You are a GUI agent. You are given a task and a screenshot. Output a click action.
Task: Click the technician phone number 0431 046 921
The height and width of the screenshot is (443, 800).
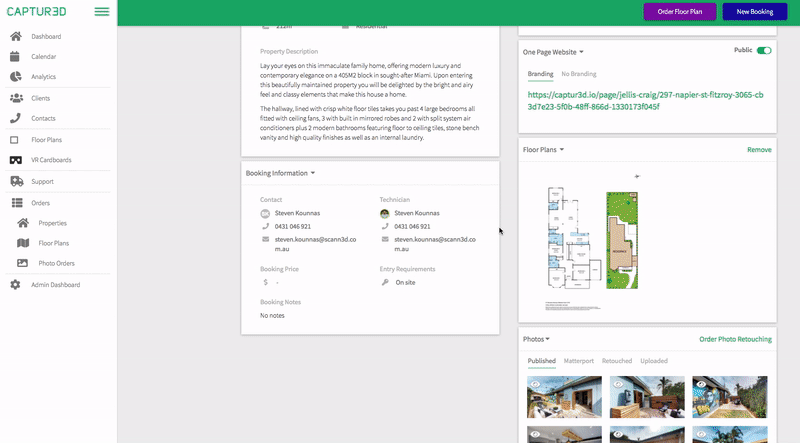[412, 226]
